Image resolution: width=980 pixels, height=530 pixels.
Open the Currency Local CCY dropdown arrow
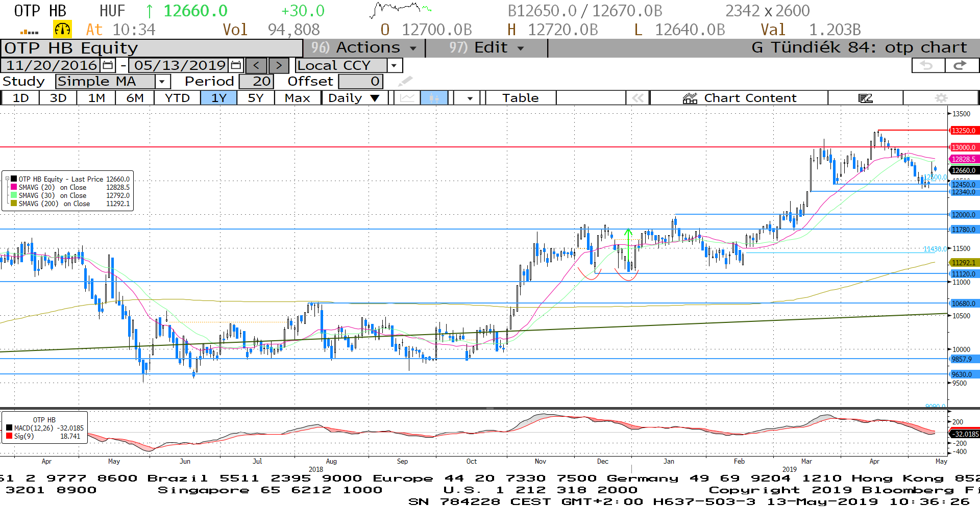(x=394, y=65)
